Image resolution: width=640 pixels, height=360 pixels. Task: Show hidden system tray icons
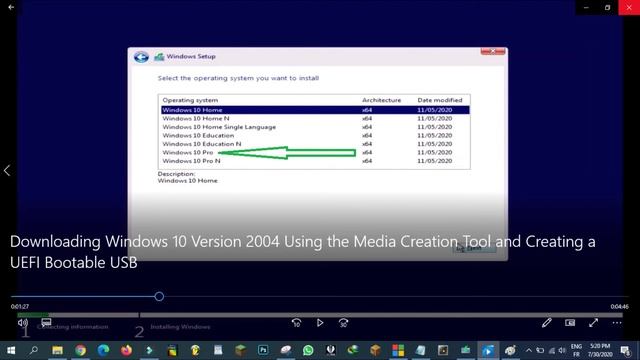tap(529, 350)
